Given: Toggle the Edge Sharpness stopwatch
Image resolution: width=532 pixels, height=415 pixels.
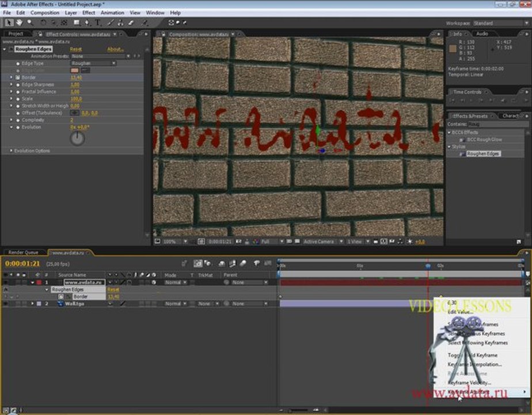Looking at the screenshot, I should 18,85.
